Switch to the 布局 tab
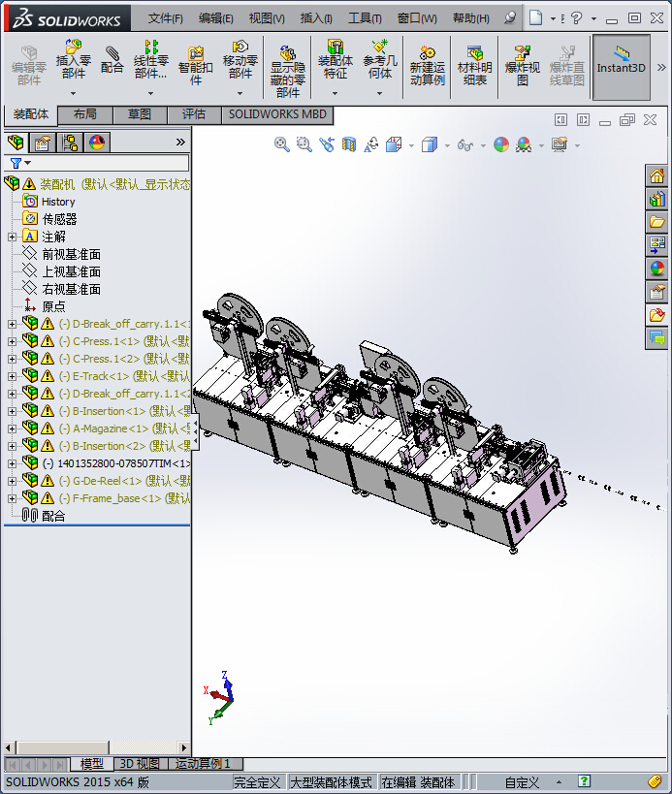The width and height of the screenshot is (672, 794). click(x=85, y=114)
